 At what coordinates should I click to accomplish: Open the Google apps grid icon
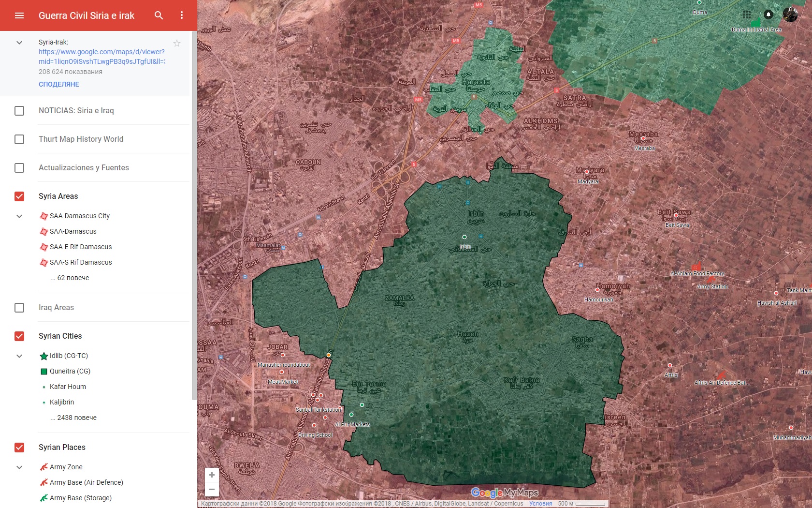(x=747, y=15)
